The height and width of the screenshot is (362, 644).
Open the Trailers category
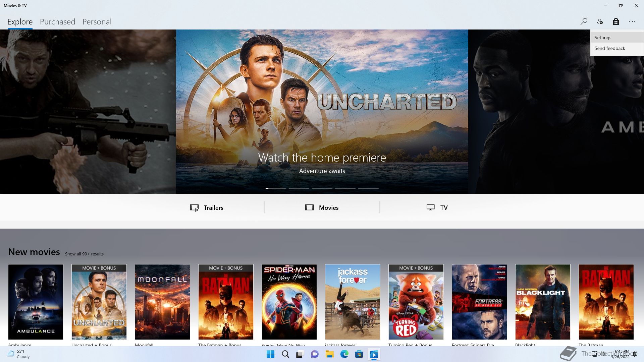207,207
